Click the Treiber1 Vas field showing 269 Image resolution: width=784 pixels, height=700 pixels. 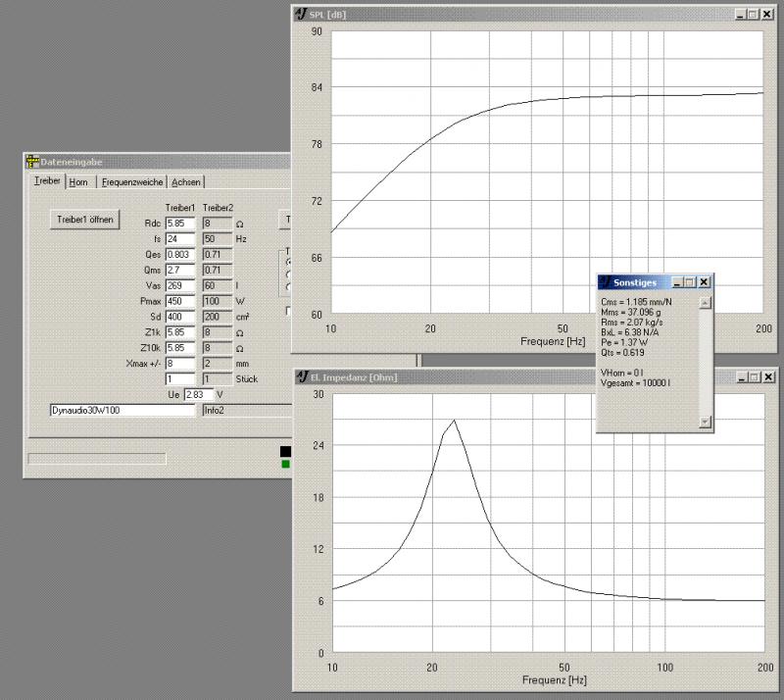coord(180,285)
